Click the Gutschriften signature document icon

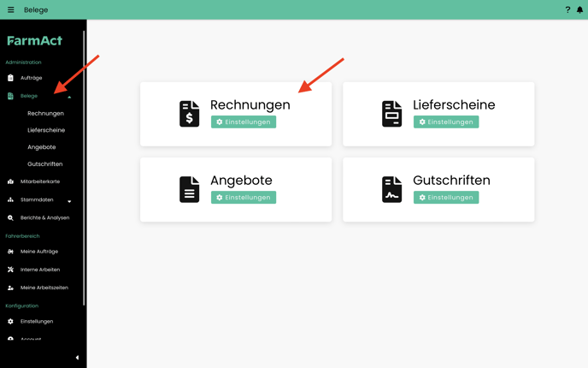[x=392, y=189]
